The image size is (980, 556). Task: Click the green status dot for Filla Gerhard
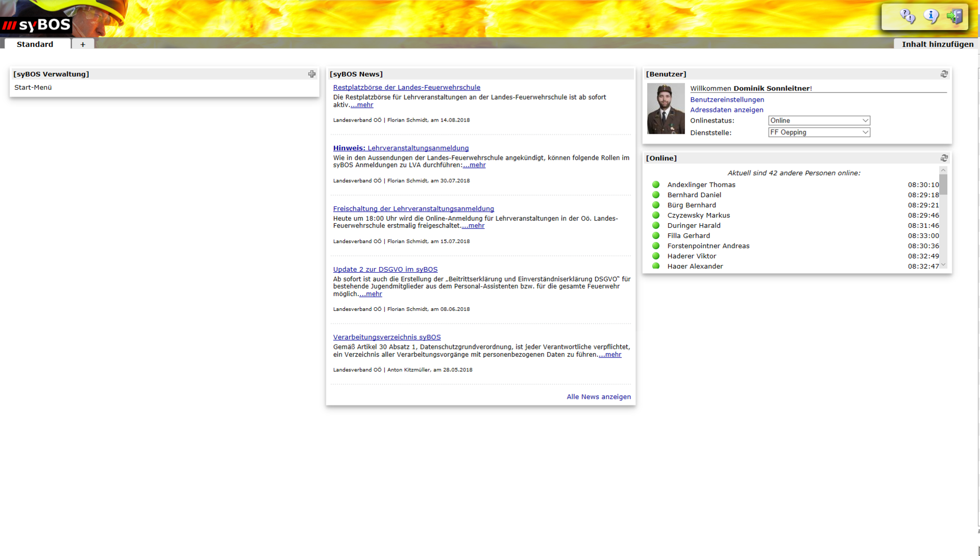(656, 235)
